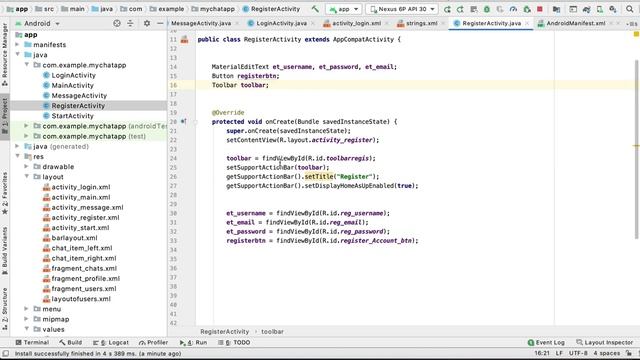Screen dimensions: 640x360
Task: Hide the Project panel with minus icon
Action: point(160,23)
